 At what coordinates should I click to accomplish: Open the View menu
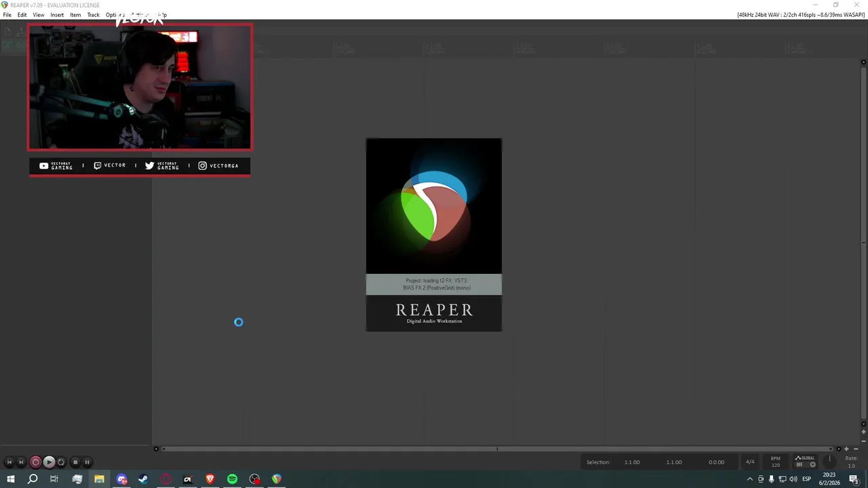coord(39,15)
